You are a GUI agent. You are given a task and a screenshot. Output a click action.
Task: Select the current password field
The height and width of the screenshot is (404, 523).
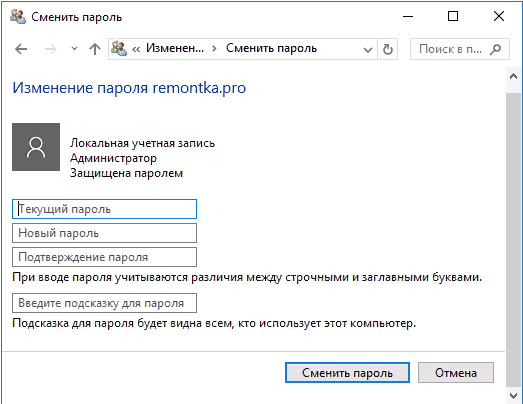104,209
